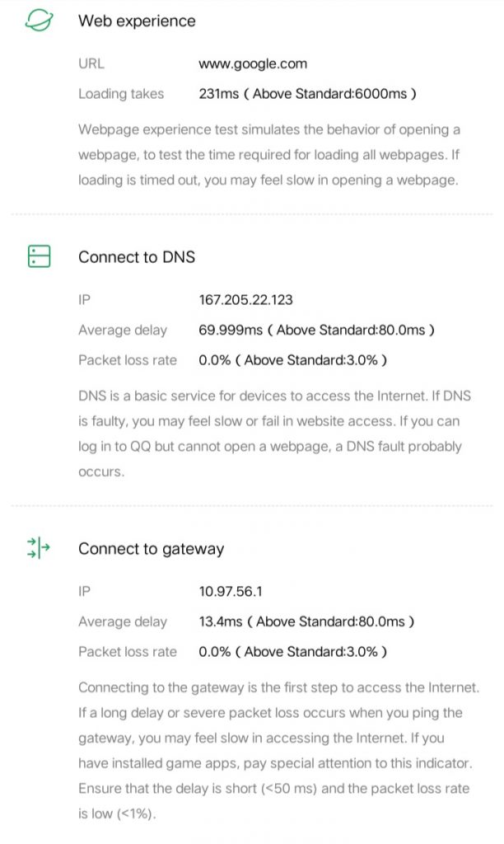Tap the gateway connection description paragraph
This screenshot has width=504, height=844.
pos(278,750)
